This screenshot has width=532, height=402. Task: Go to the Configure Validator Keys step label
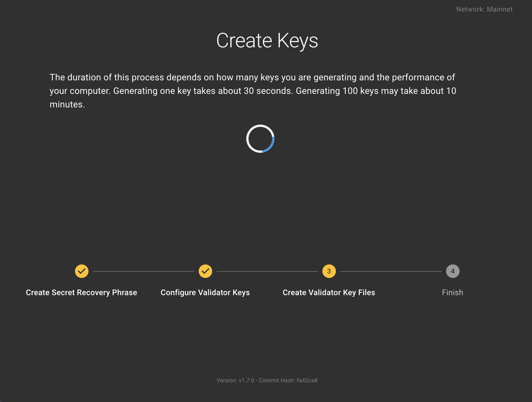205,293
